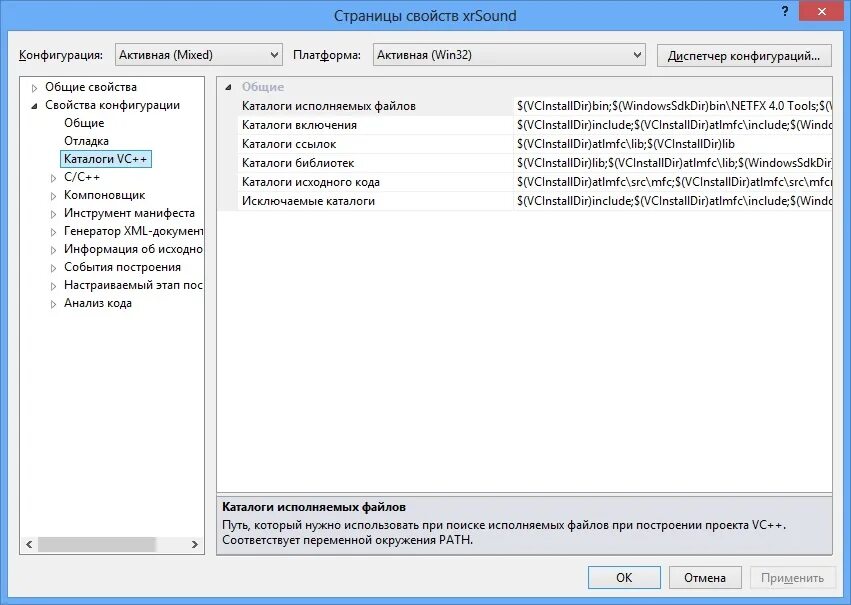Expand События построения node arrow
The height and width of the screenshot is (605, 851).
[x=53, y=268]
